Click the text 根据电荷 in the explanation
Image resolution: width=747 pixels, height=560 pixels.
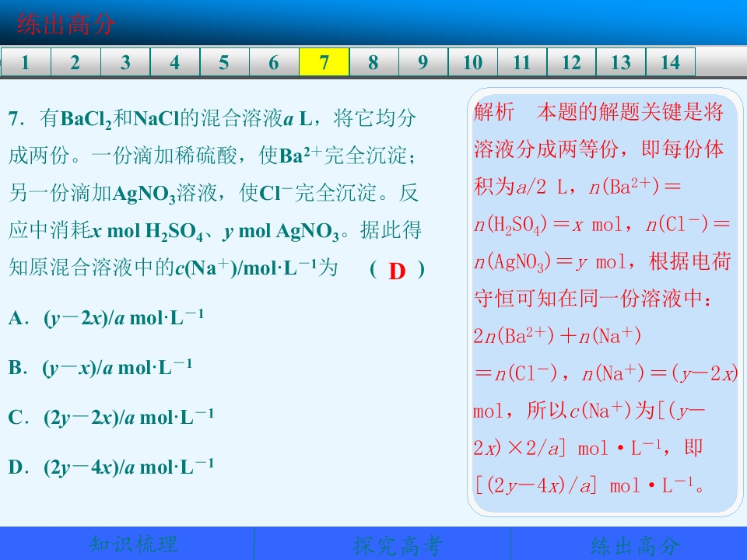coord(690,261)
